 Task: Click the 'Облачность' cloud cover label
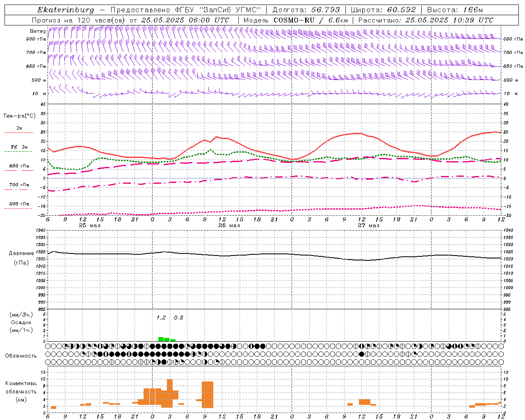click(21, 356)
